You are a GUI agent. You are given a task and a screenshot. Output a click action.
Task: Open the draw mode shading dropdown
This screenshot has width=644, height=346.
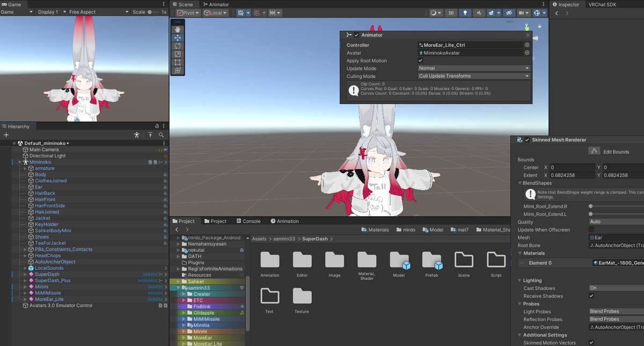tap(436, 13)
